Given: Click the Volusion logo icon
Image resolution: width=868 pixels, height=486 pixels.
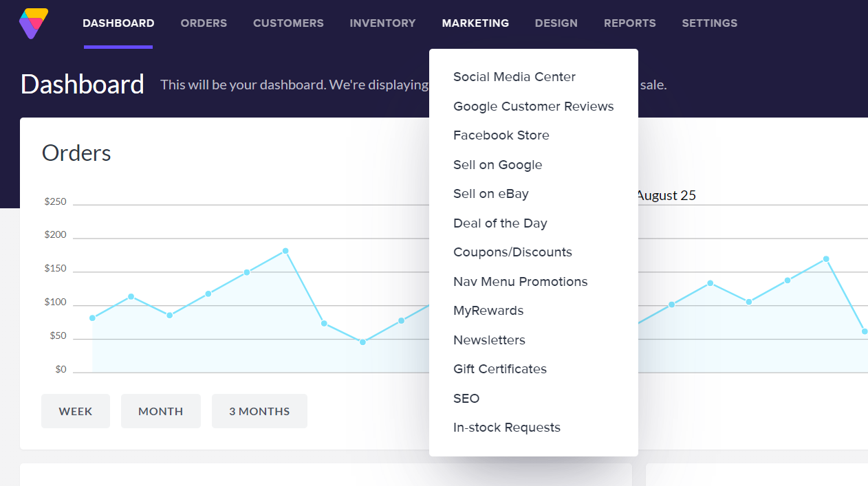Looking at the screenshot, I should (33, 23).
